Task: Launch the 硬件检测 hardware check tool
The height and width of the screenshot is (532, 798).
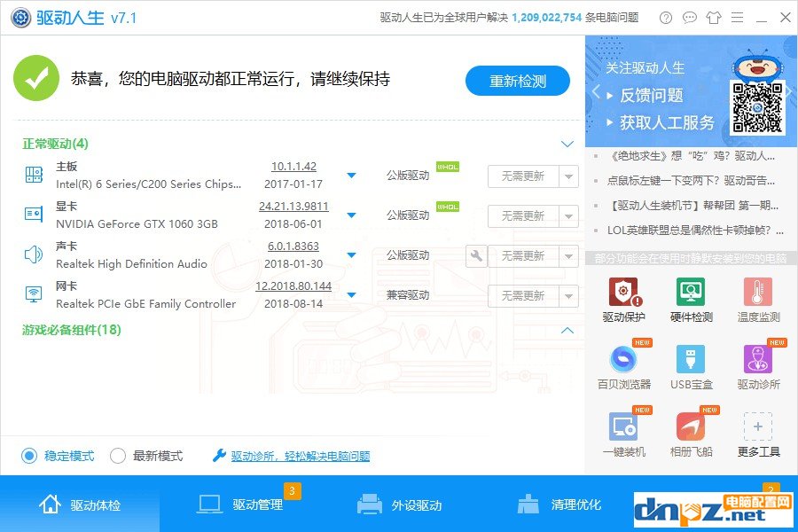Action: click(691, 293)
